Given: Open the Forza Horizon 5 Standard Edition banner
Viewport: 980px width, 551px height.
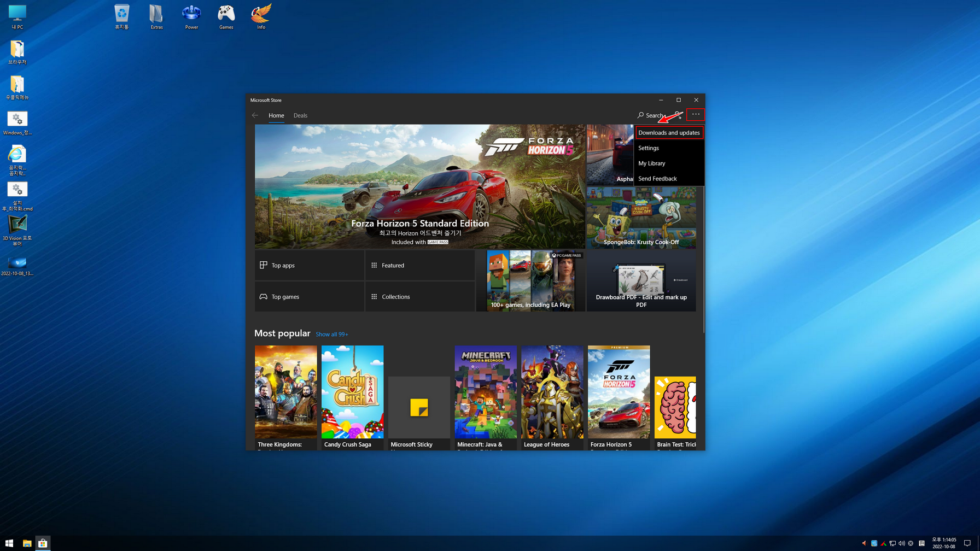Looking at the screenshot, I should [419, 186].
